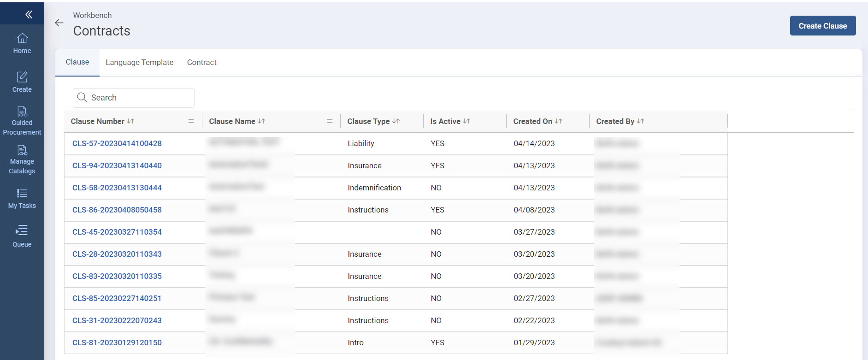This screenshot has width=868, height=360.
Task: Open clause CLS-57-20230414100428 link
Action: [x=117, y=144]
